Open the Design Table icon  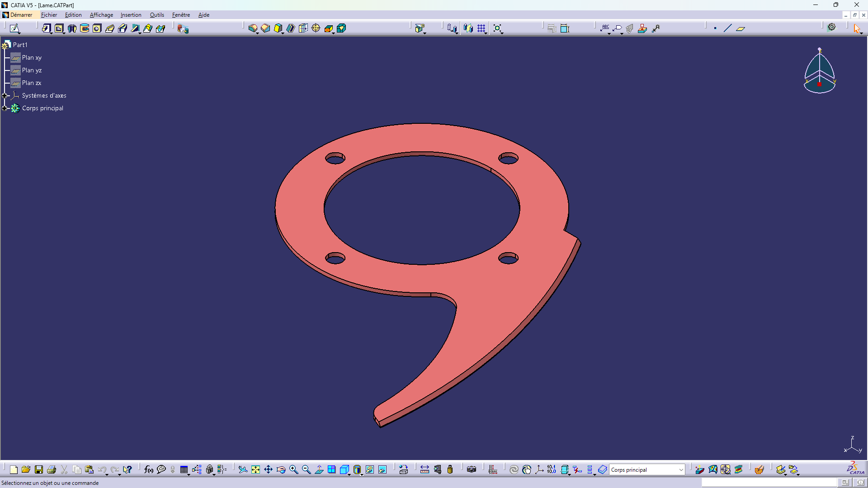point(184,470)
